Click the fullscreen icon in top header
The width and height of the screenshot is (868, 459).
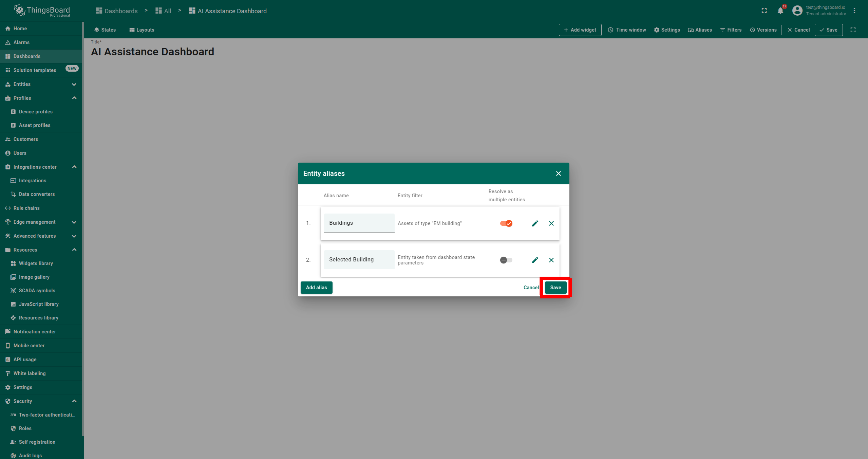coord(764,11)
